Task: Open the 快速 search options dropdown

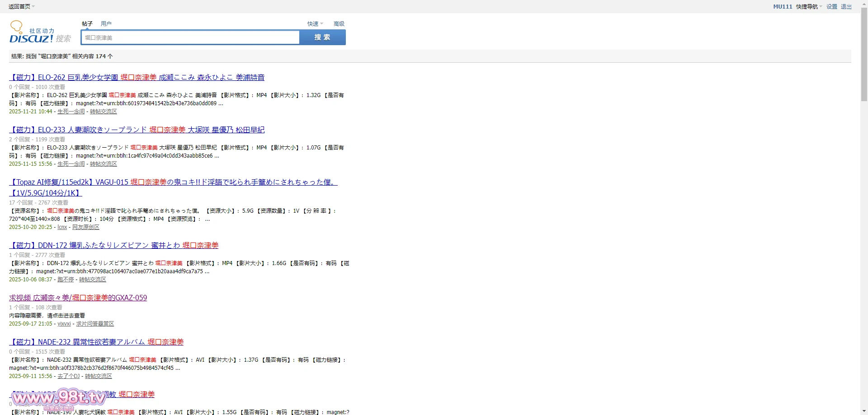Action: click(x=315, y=24)
